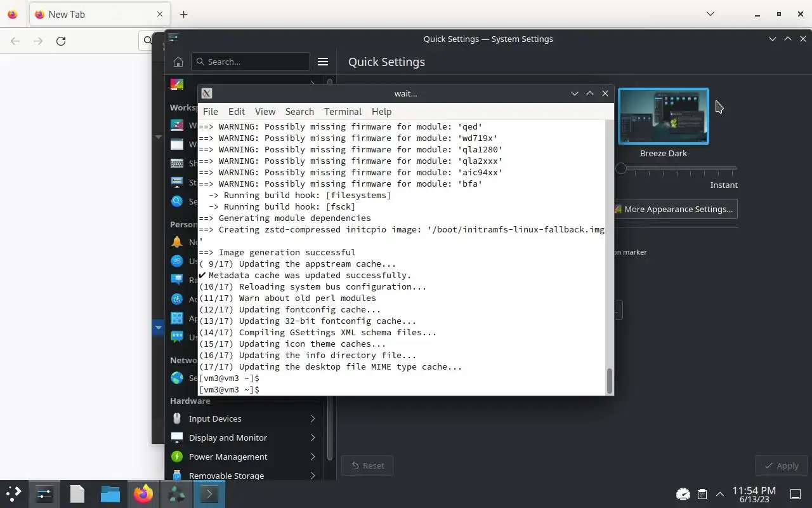The width and height of the screenshot is (812, 508).
Task: Click the Show Desktop button in the panel
Action: point(795,494)
